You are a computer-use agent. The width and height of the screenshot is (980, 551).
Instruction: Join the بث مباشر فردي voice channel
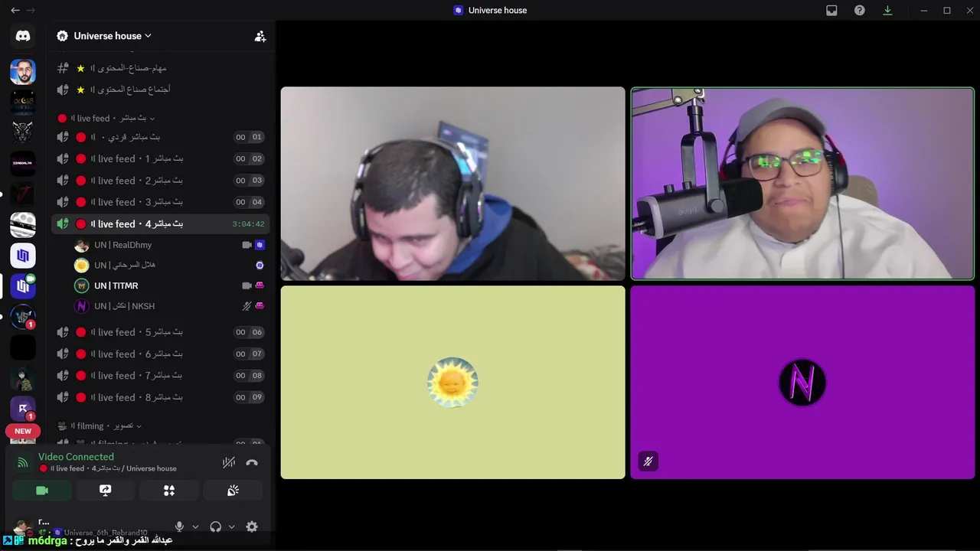coord(161,137)
